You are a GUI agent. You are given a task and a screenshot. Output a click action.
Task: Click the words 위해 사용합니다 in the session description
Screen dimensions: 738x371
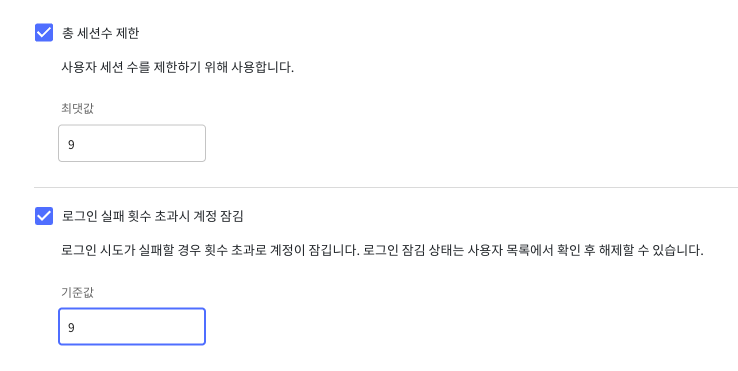pyautogui.click(x=249, y=67)
